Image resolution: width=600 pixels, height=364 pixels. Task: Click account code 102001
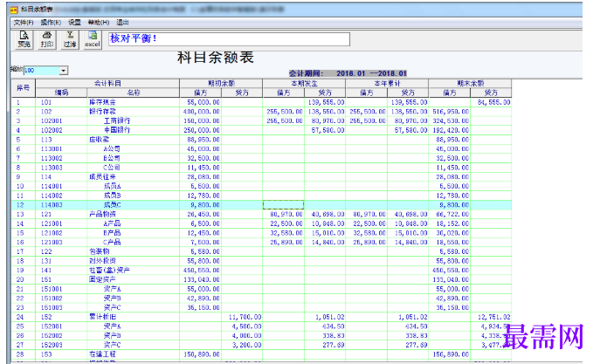pyautogui.click(x=52, y=120)
